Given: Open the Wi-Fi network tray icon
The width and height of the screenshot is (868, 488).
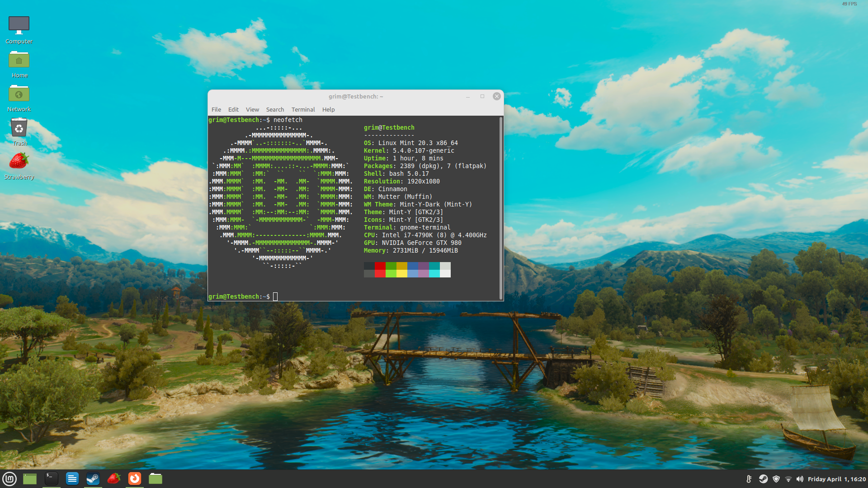Looking at the screenshot, I should pyautogui.click(x=788, y=479).
